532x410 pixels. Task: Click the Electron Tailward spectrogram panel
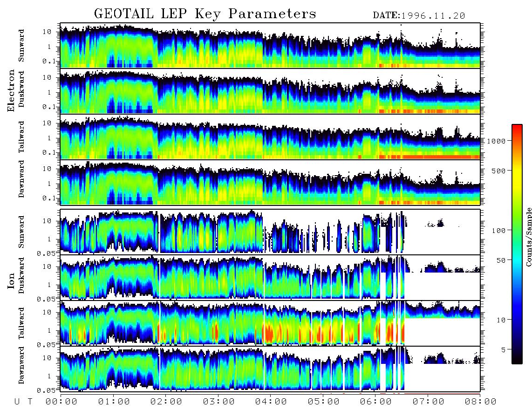click(270, 137)
